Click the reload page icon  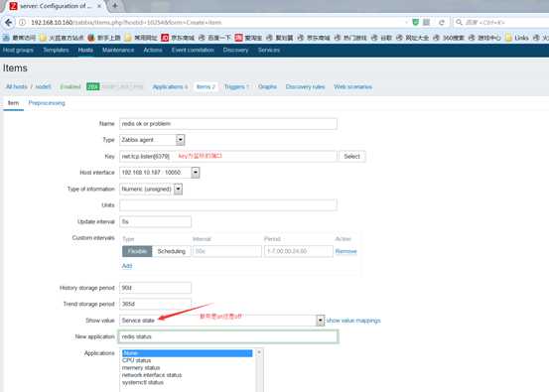(442, 23)
